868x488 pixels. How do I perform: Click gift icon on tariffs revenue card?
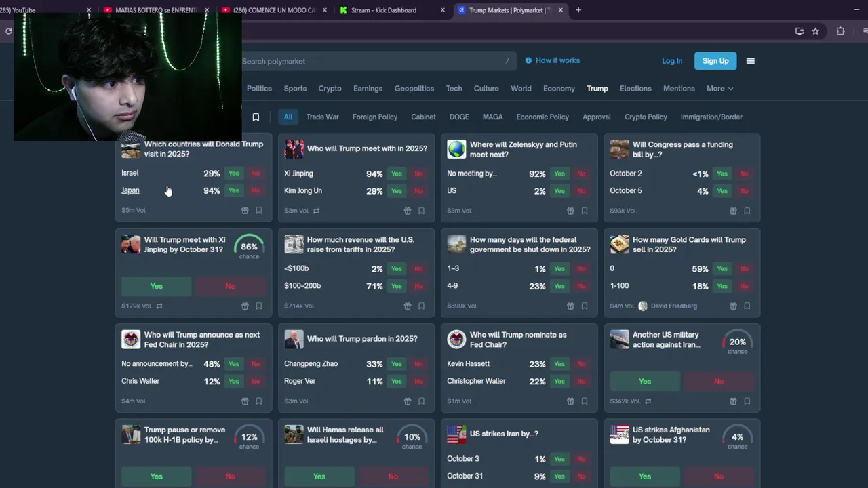tap(408, 306)
